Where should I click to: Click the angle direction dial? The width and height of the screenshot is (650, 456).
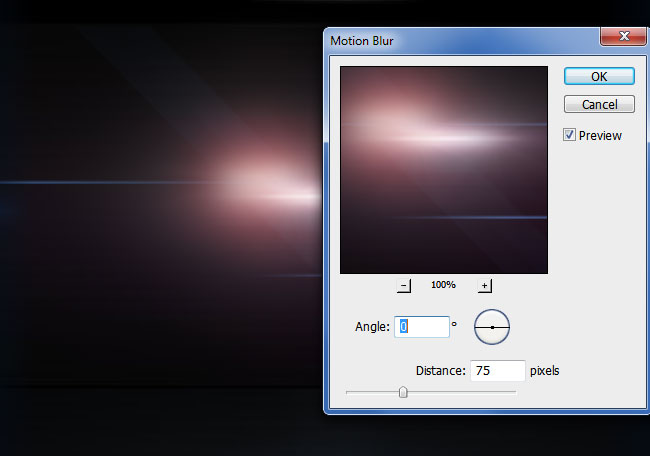point(492,326)
